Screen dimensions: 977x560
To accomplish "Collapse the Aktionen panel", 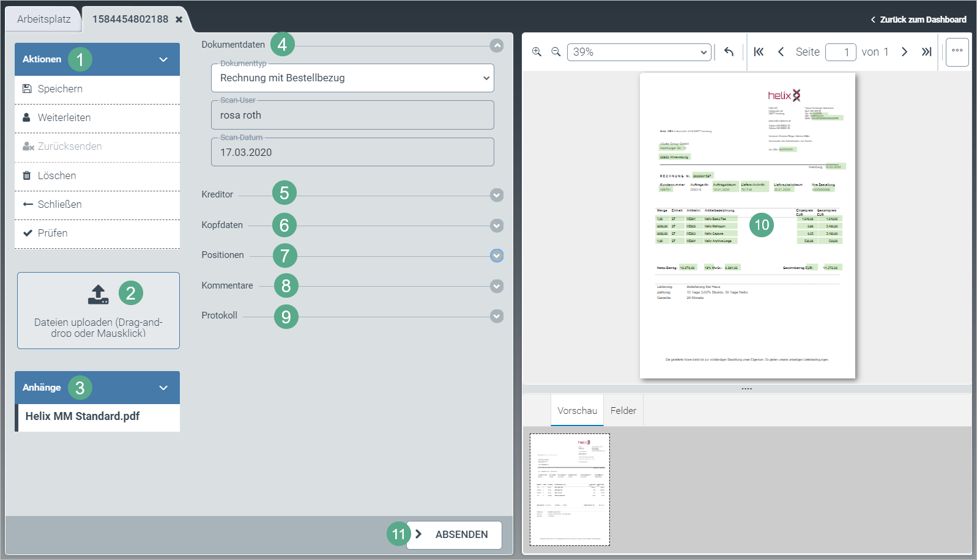I will click(163, 60).
